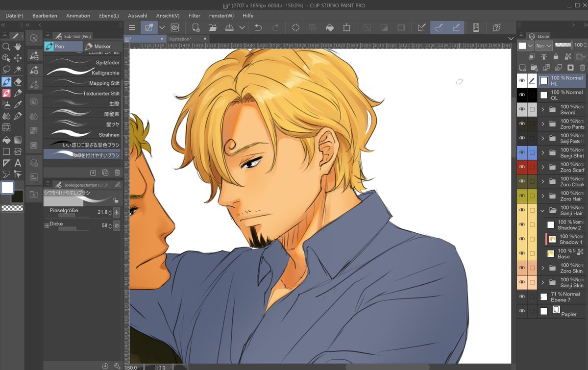Toggle the lock layer icon
This screenshot has height=370, width=588.
[x=556, y=57]
